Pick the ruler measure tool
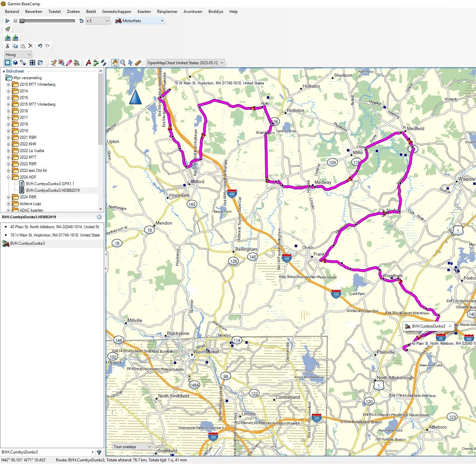Image resolution: width=476 pixels, height=467 pixels. 138,63
